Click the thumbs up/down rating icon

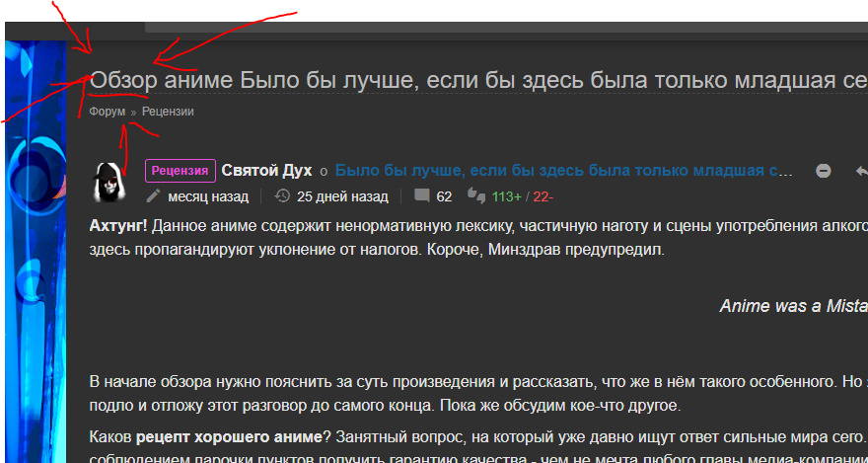pyautogui.click(x=475, y=195)
